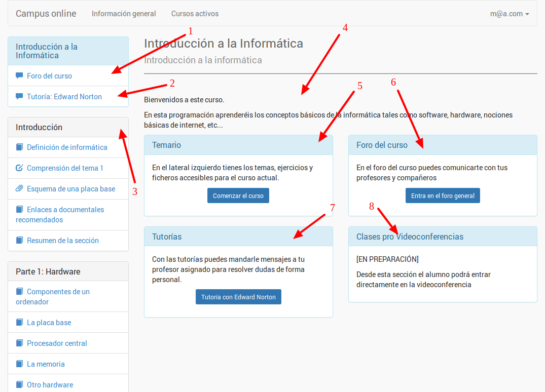The image size is (545, 392).
Task: Click the paperclip icon beside Esquema de una placa base
Action: pyautogui.click(x=19, y=189)
